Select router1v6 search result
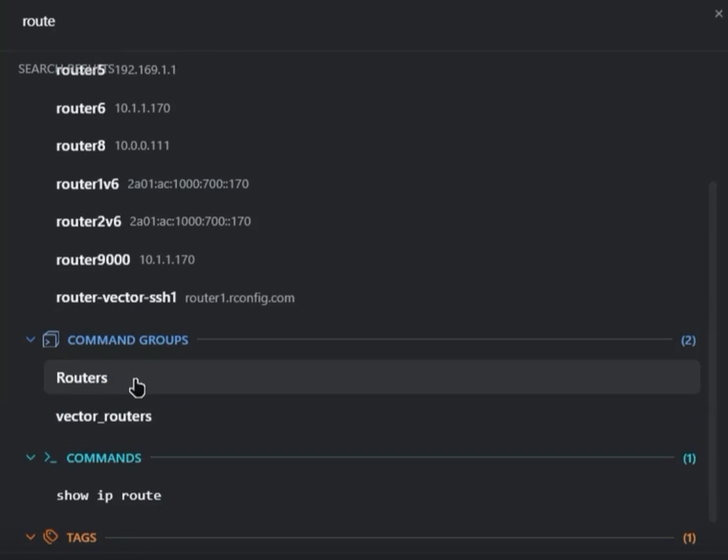This screenshot has height=560, width=728. pyautogui.click(x=87, y=184)
